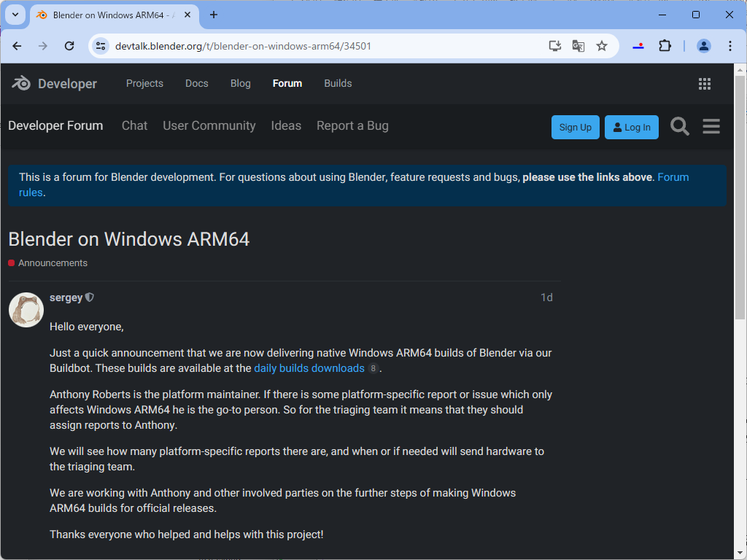The width and height of the screenshot is (747, 560).
Task: Open the Projects nav item
Action: 145,83
